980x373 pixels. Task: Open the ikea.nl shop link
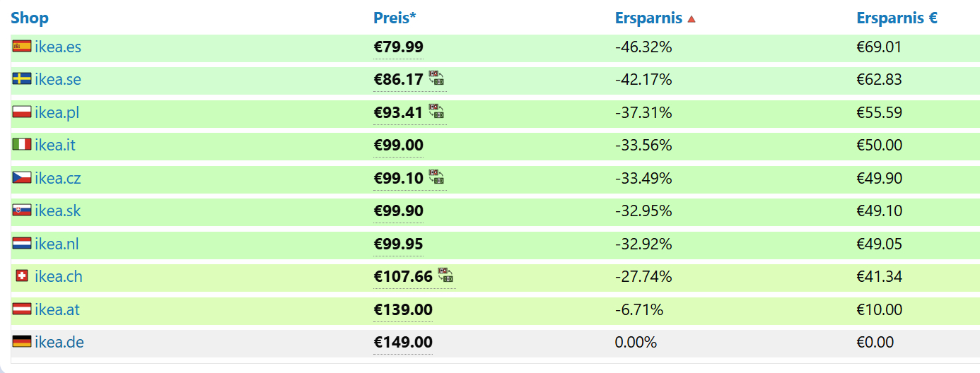[x=57, y=244]
